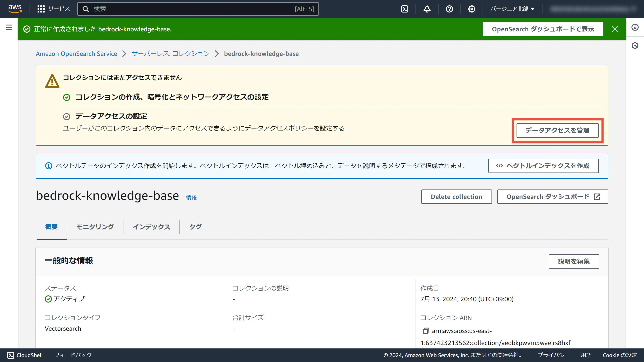Screen dimensions: 644x362
Task: Click the green active status check icon
Action: (48, 299)
